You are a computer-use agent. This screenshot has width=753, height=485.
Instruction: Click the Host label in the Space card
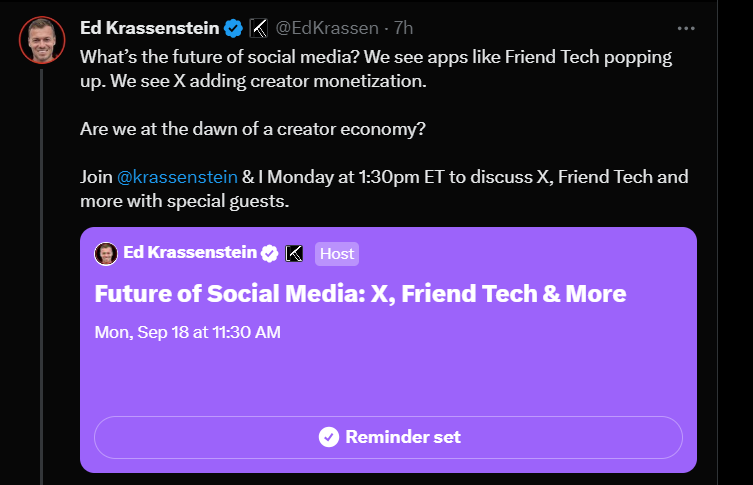tap(336, 253)
